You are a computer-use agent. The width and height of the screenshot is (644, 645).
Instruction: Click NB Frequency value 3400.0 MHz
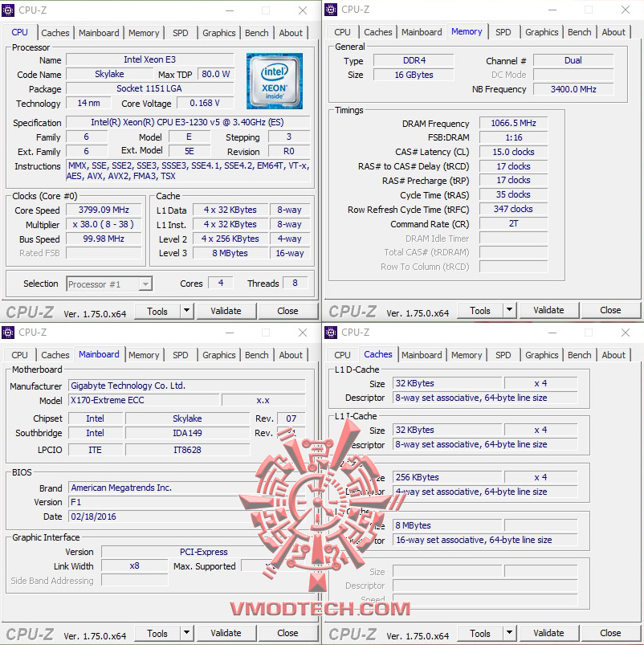coord(573,89)
